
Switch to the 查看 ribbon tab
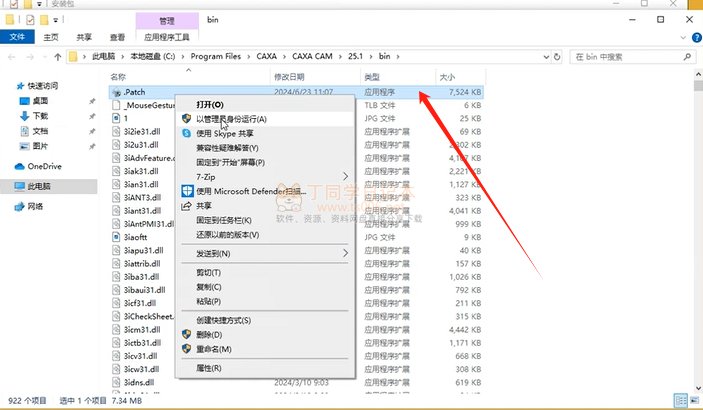[x=117, y=37]
